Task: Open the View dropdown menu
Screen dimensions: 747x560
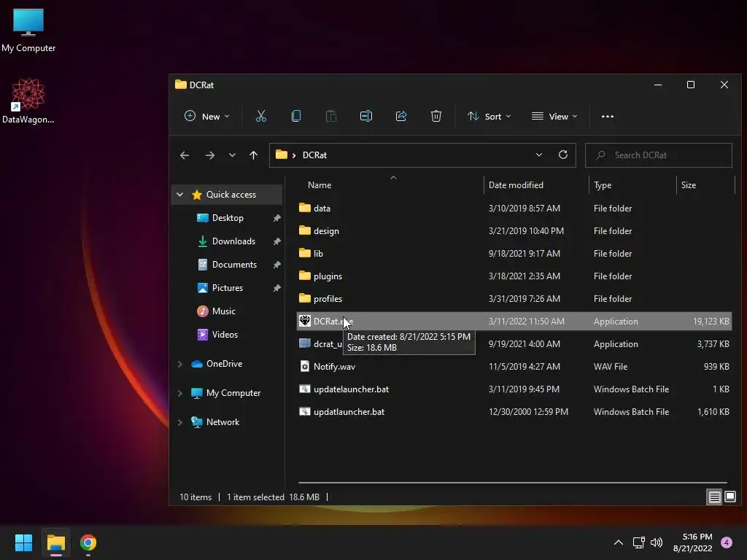Action: pyautogui.click(x=554, y=116)
